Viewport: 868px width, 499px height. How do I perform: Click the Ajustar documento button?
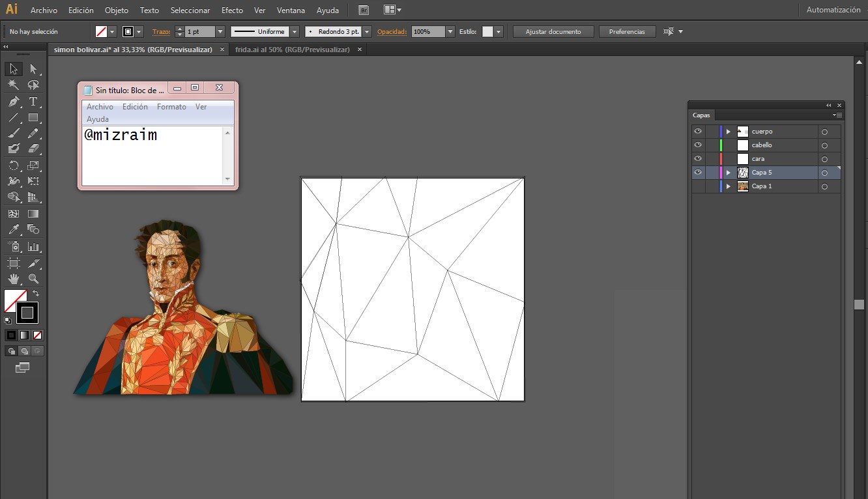pyautogui.click(x=554, y=31)
